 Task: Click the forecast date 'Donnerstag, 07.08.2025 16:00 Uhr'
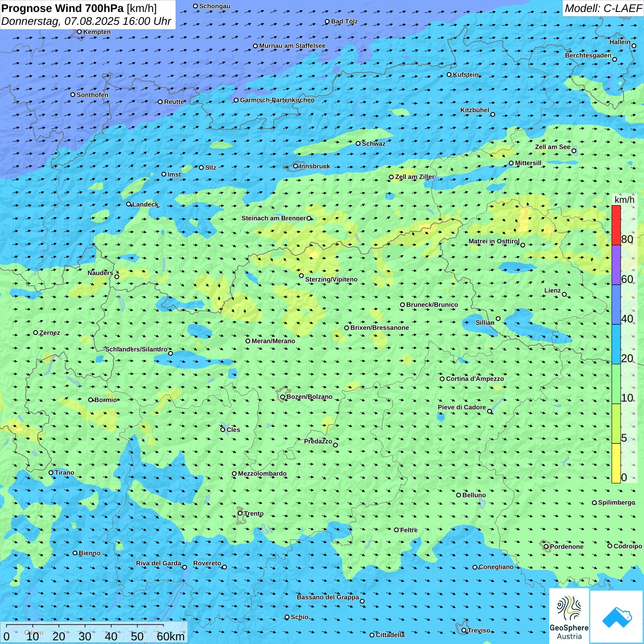point(86,21)
